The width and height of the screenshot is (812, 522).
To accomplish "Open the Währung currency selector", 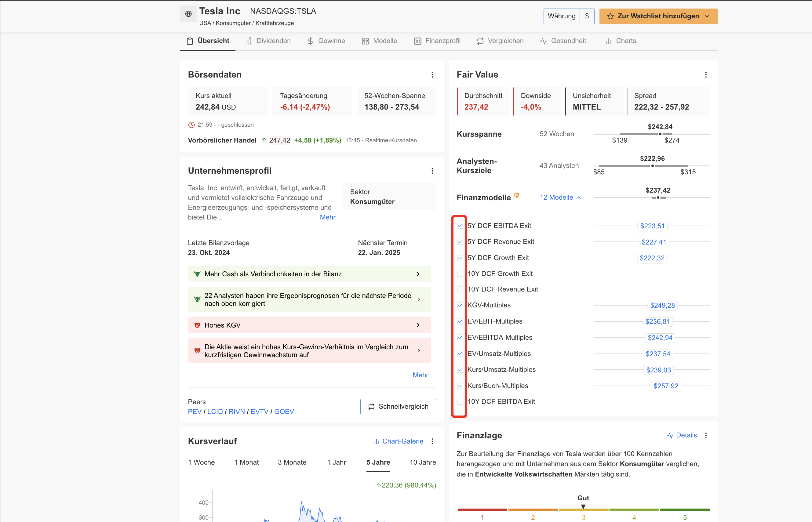I will (569, 16).
